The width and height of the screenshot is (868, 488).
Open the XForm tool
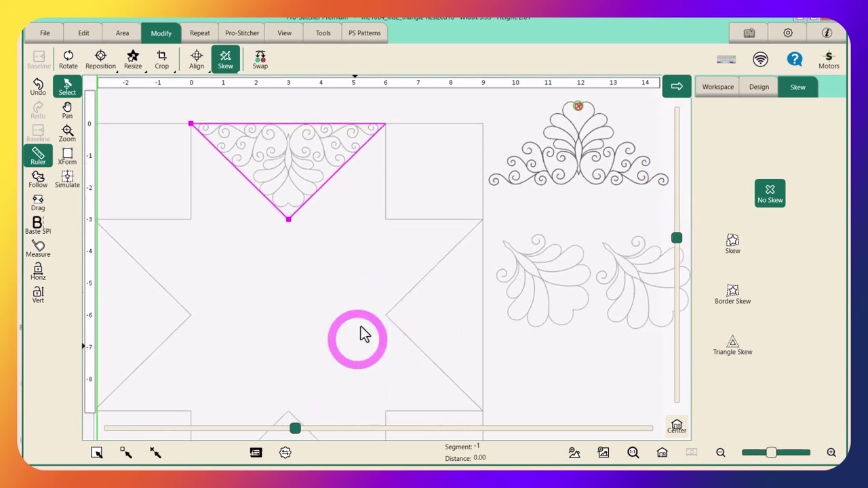tap(67, 157)
